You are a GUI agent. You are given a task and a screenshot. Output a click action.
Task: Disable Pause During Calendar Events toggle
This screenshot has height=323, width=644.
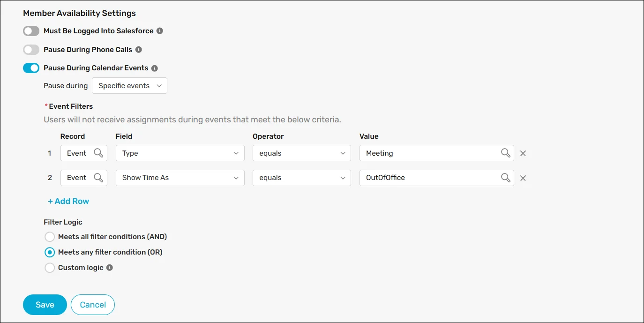tap(31, 68)
